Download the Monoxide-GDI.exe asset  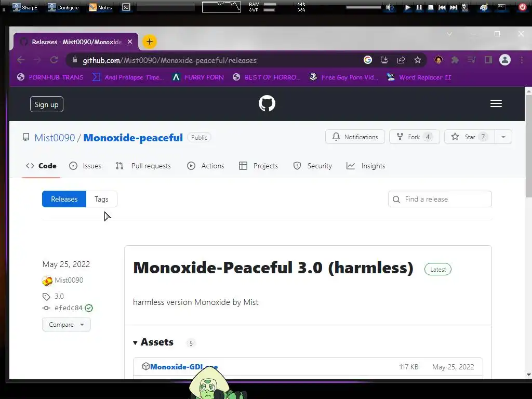pos(183,367)
